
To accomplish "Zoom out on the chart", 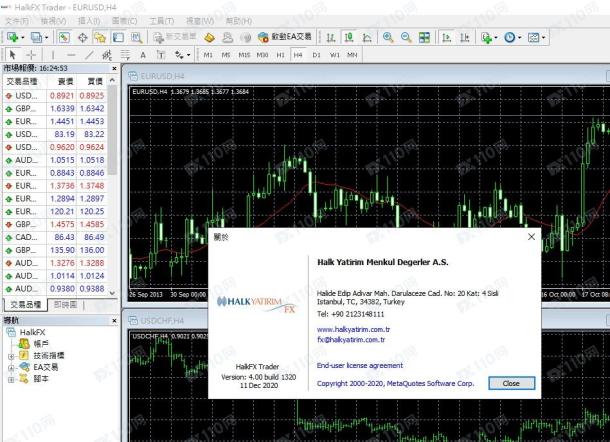I will coord(406,37).
